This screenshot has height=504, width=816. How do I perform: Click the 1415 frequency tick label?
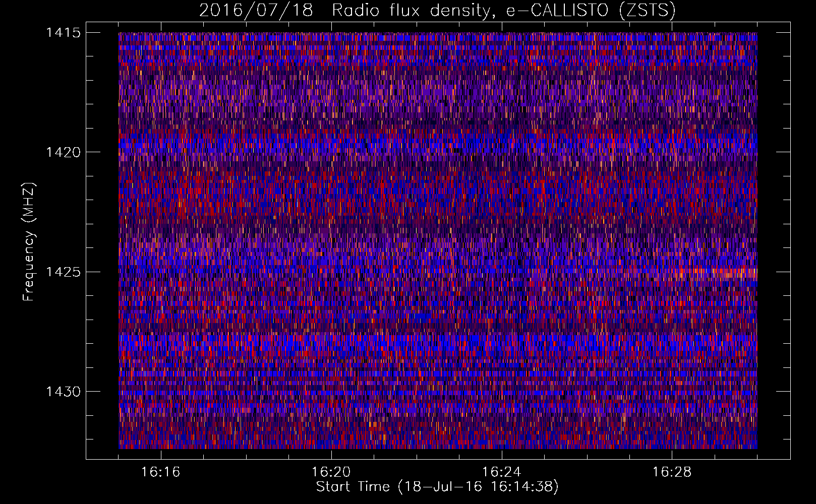point(63,33)
